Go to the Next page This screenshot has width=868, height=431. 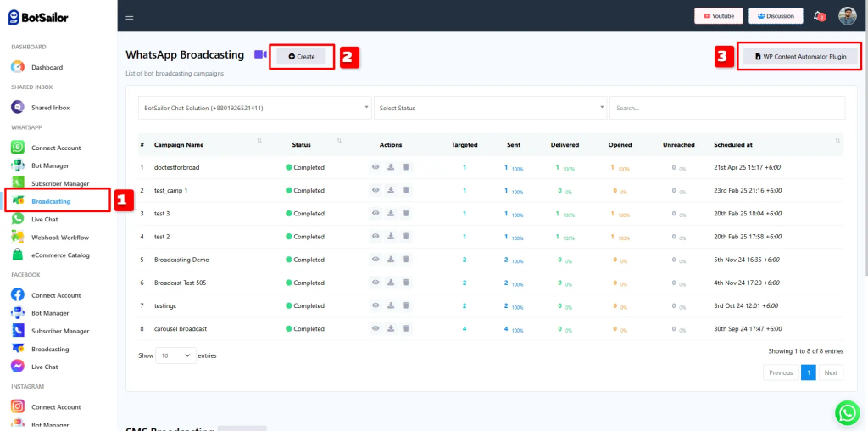[x=831, y=372]
